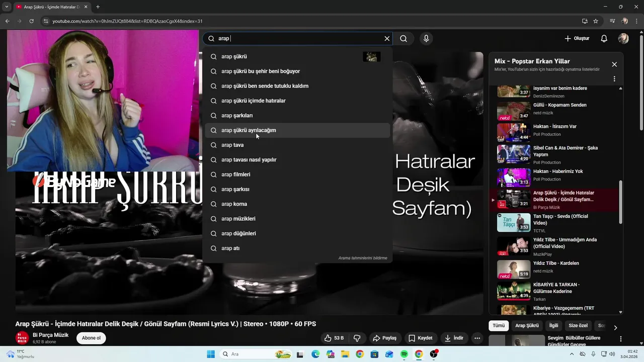The width and height of the screenshot is (644, 362).
Task: Save the video with Kaydet button
Action: click(420, 338)
